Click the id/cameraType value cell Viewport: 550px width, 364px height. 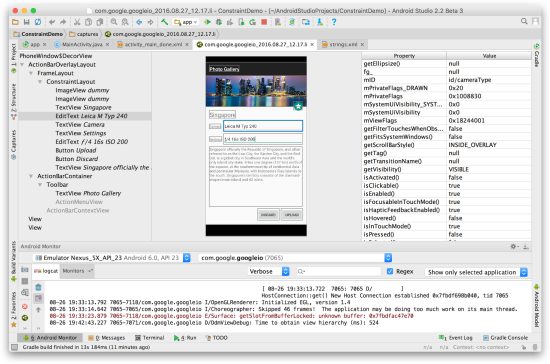point(489,80)
